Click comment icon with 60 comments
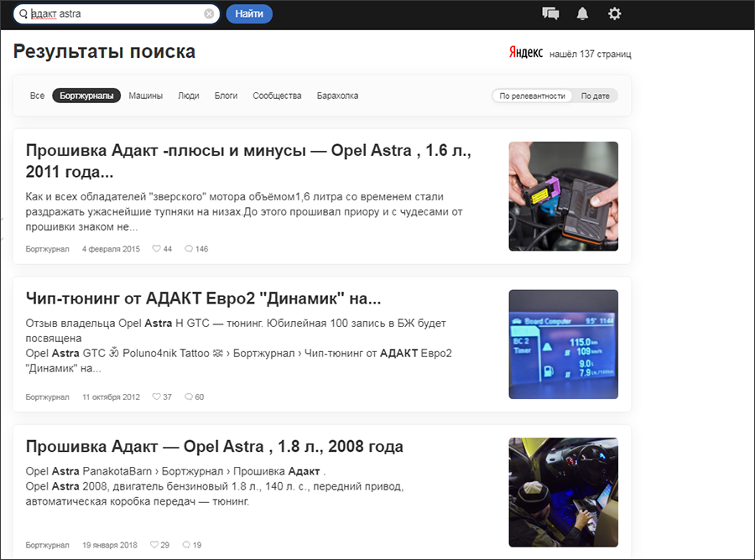Image resolution: width=755 pixels, height=560 pixels. pyautogui.click(x=189, y=397)
